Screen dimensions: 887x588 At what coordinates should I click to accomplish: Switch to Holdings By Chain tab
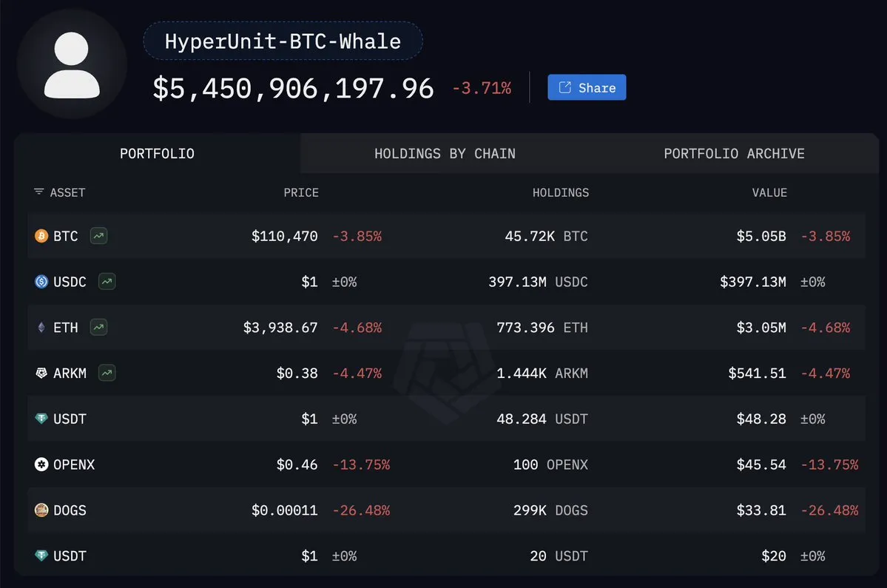point(445,154)
